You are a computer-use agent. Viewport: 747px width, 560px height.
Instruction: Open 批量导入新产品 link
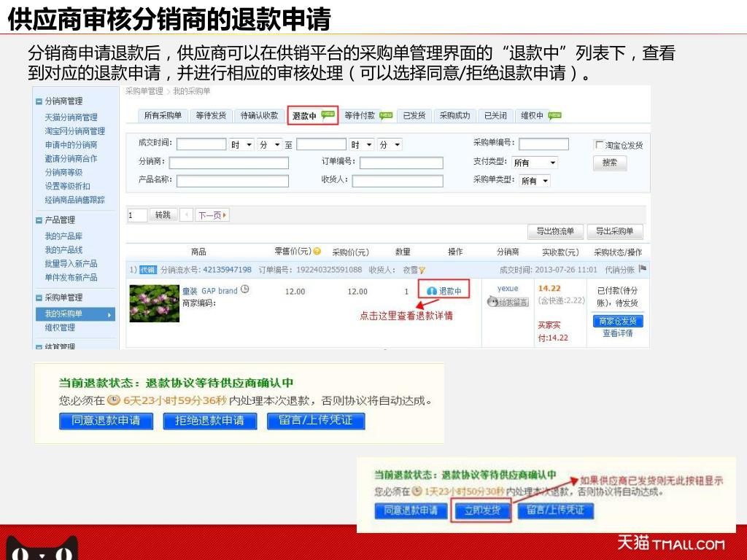[71, 264]
